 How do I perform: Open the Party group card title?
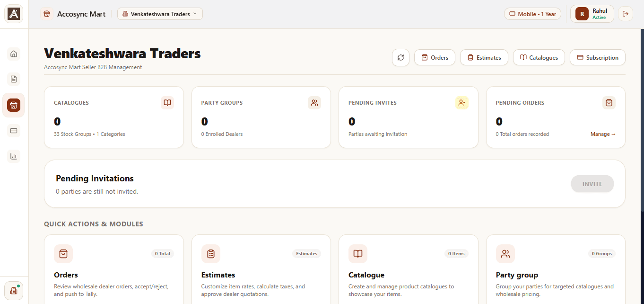tap(517, 275)
